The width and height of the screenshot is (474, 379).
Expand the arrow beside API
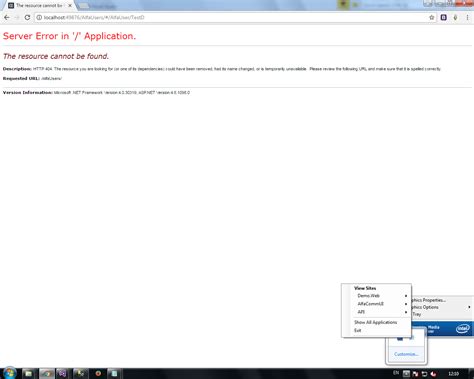click(406, 312)
